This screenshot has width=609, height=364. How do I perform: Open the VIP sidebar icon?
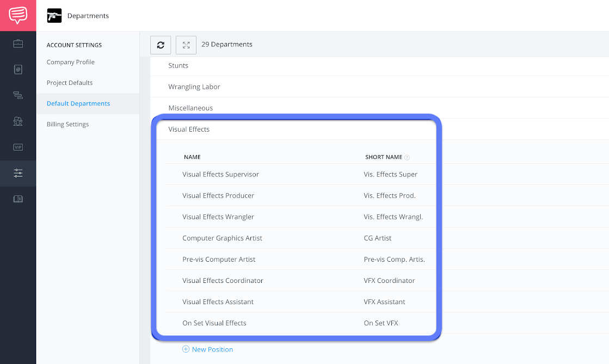(x=18, y=147)
